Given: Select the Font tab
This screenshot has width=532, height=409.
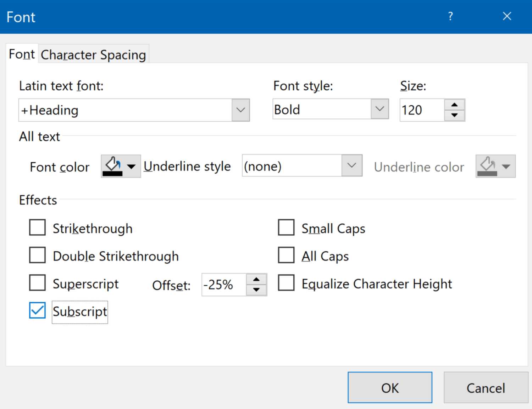Looking at the screenshot, I should [x=22, y=54].
